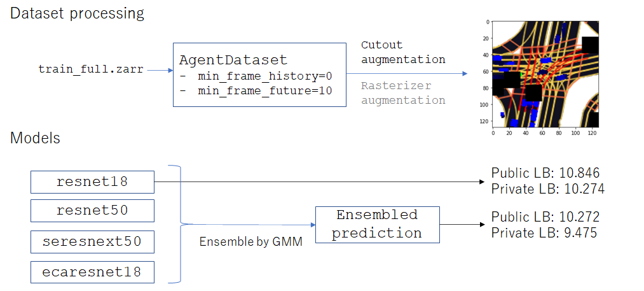The width and height of the screenshot is (644, 291).
Task: Click the AgentDataset box
Action: 259,75
